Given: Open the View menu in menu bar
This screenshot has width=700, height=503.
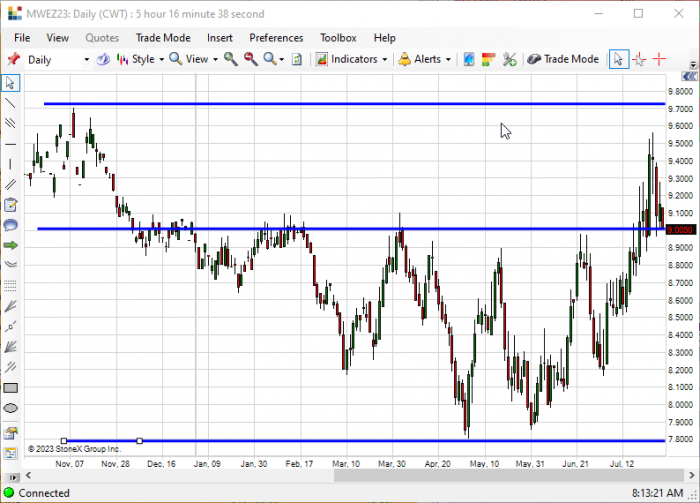Looking at the screenshot, I should point(58,38).
